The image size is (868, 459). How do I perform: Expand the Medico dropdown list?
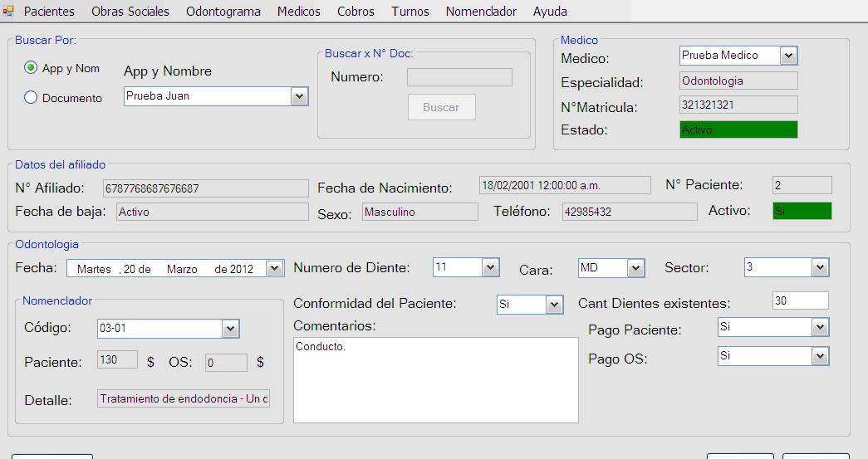pos(788,56)
